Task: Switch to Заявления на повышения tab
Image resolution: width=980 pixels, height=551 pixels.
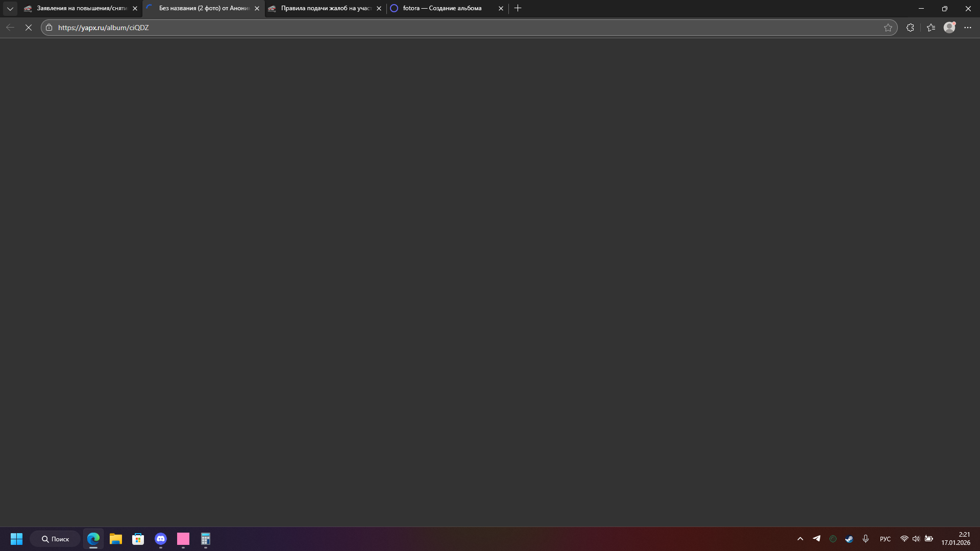Action: pyautogui.click(x=79, y=9)
